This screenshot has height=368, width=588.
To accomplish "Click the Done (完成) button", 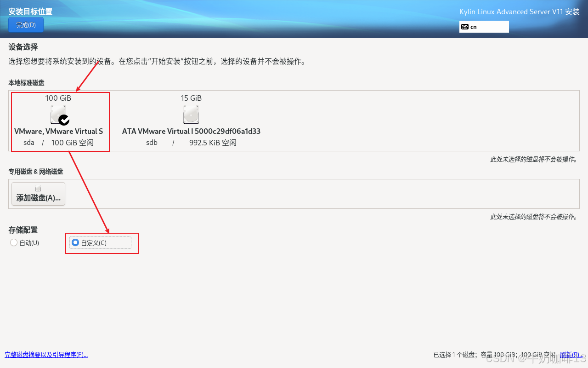I will pyautogui.click(x=26, y=25).
